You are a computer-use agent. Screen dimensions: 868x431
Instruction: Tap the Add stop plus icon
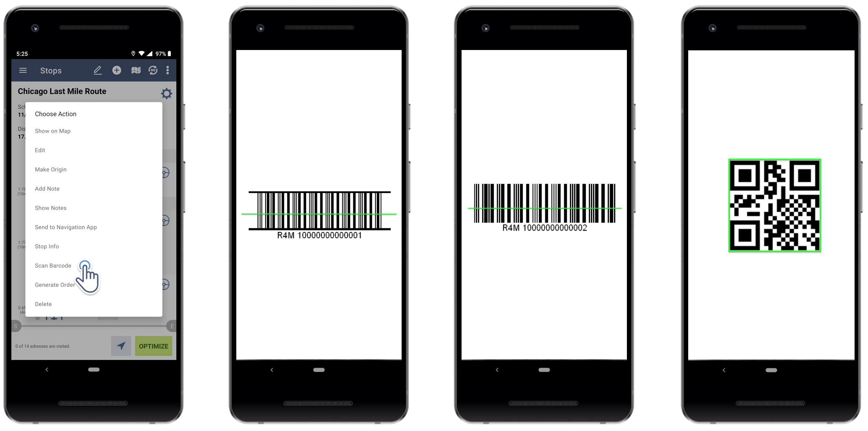116,70
